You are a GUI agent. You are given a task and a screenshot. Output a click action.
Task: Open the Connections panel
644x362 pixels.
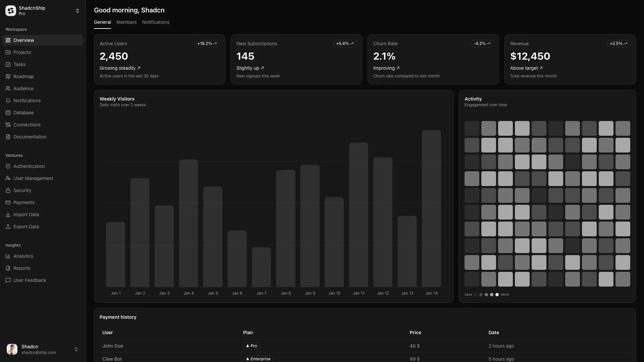click(8, 125)
